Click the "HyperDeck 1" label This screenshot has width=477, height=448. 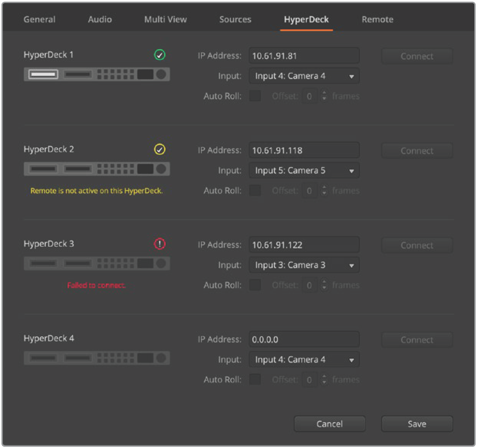[48, 55]
